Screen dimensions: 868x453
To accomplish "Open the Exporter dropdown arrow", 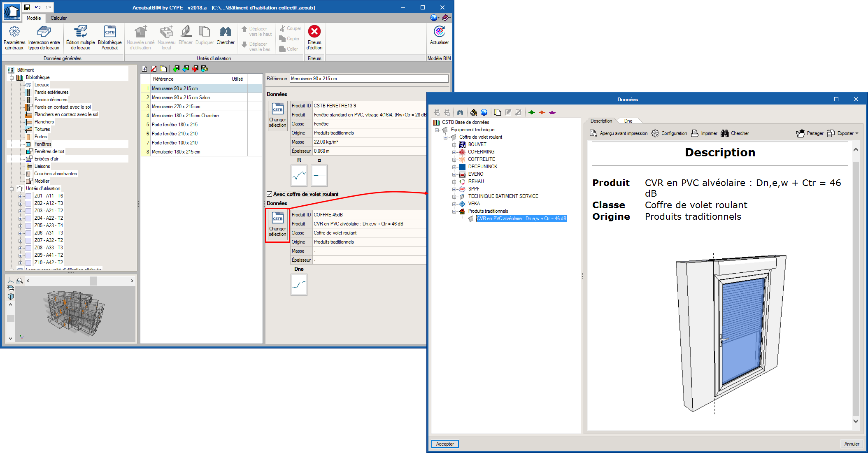I will pyautogui.click(x=857, y=133).
